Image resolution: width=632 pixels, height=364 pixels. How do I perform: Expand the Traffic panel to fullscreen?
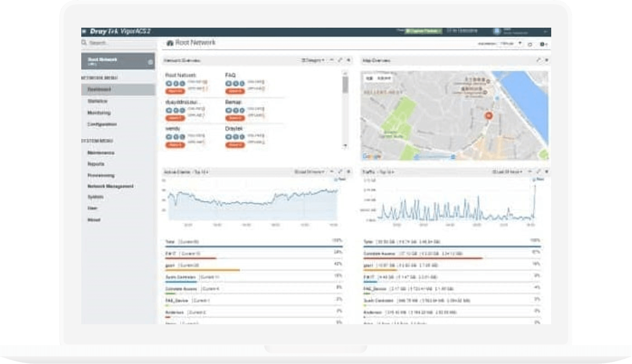[538, 172]
